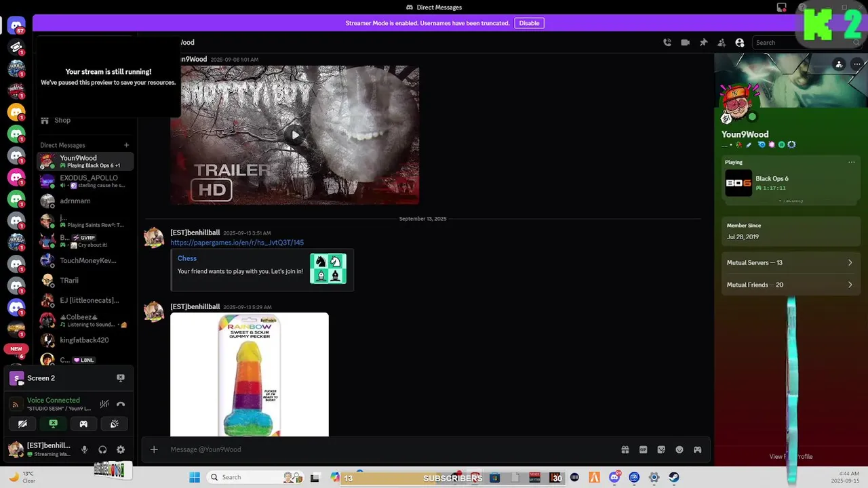868x488 pixels.
Task: Toggle the green screen share button
Action: click(x=53, y=424)
